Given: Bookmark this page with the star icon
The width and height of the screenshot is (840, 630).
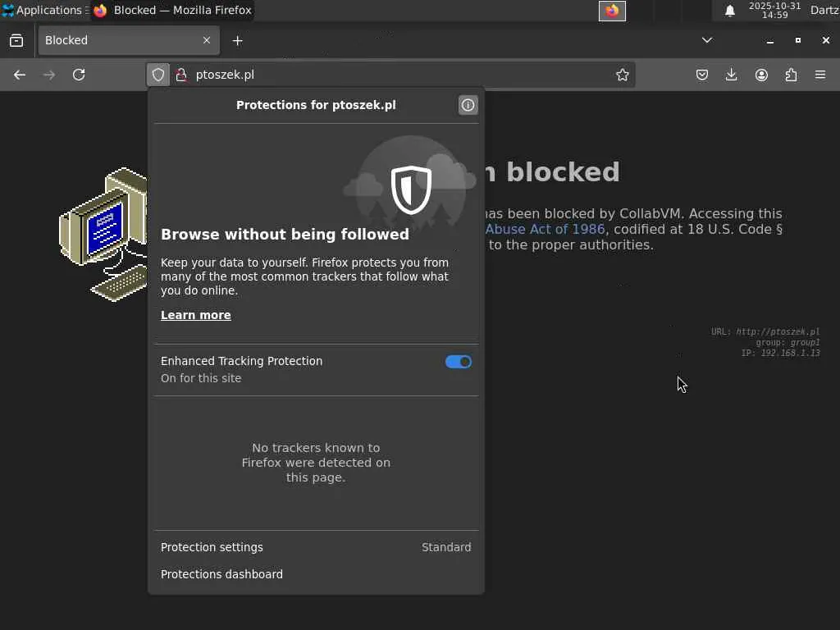Looking at the screenshot, I should click(623, 75).
